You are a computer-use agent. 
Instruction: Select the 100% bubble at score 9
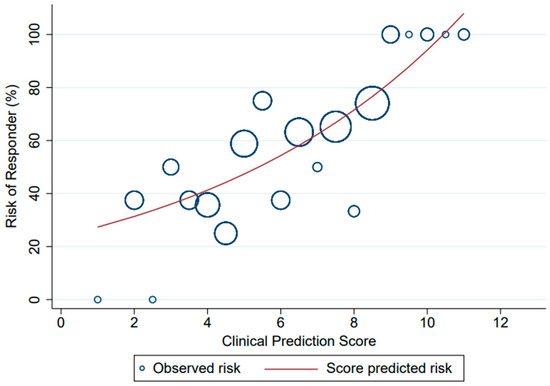tap(390, 34)
